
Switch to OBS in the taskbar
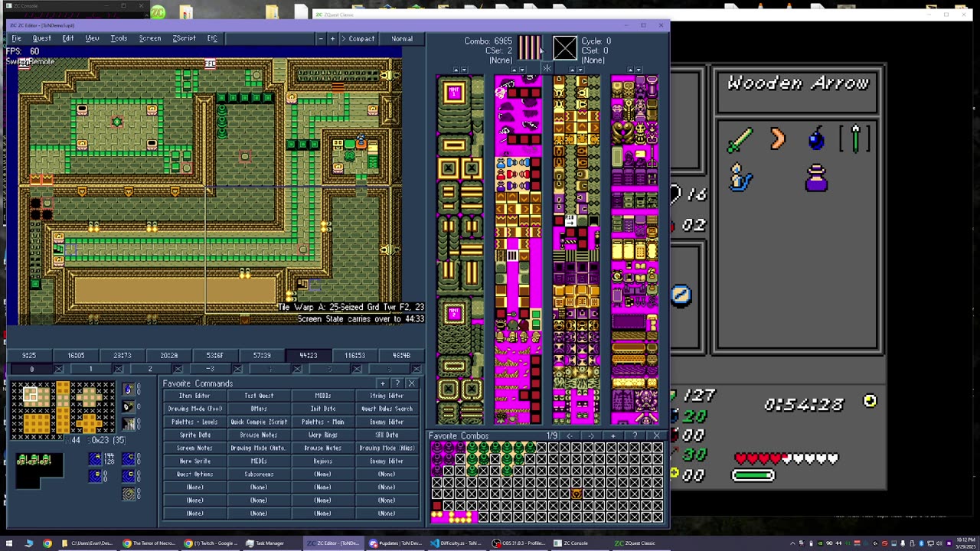point(521,543)
